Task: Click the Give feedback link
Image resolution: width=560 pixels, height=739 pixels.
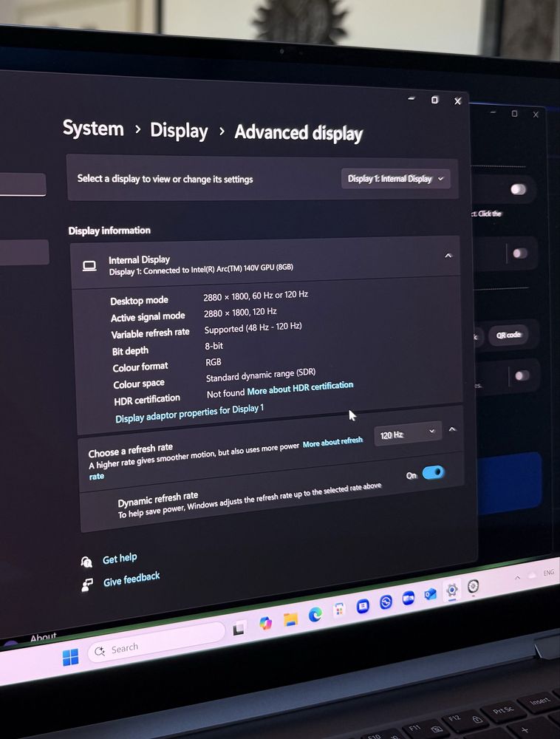Action: click(132, 579)
